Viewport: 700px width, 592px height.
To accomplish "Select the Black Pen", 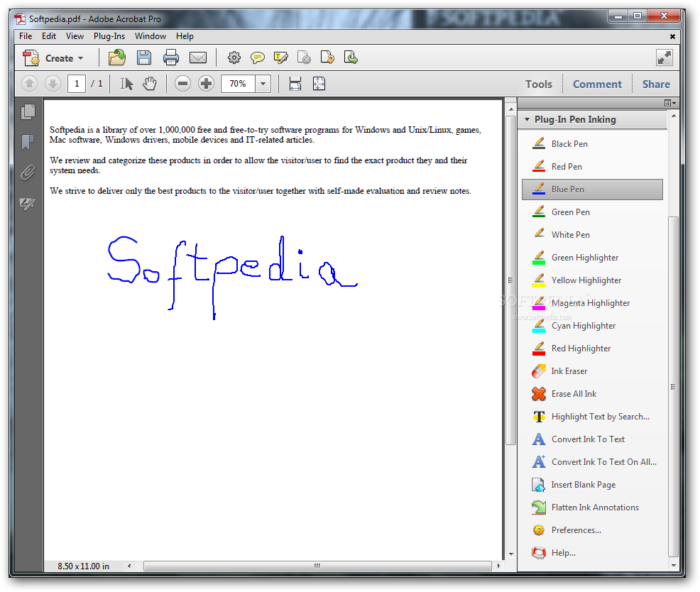I will click(x=592, y=144).
